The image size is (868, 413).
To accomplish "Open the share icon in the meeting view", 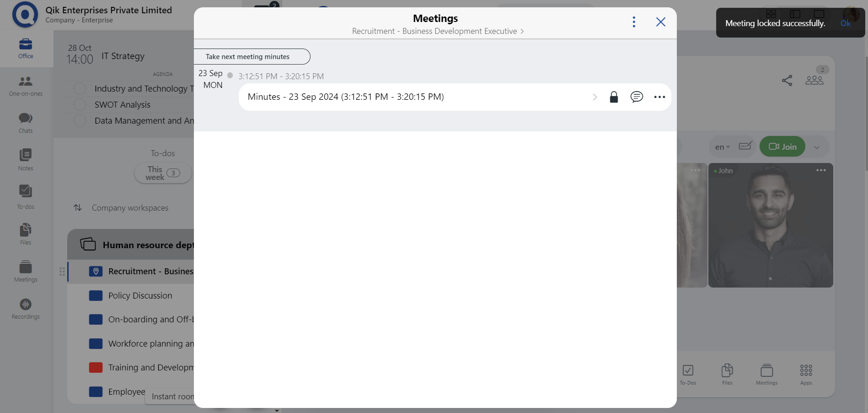I will (x=787, y=80).
